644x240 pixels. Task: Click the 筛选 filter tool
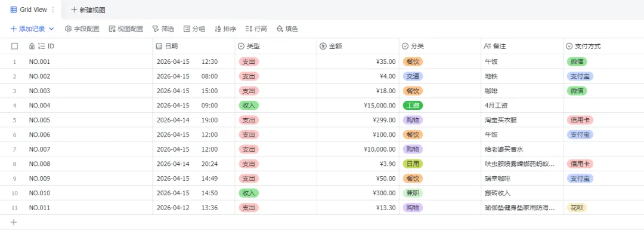163,29
